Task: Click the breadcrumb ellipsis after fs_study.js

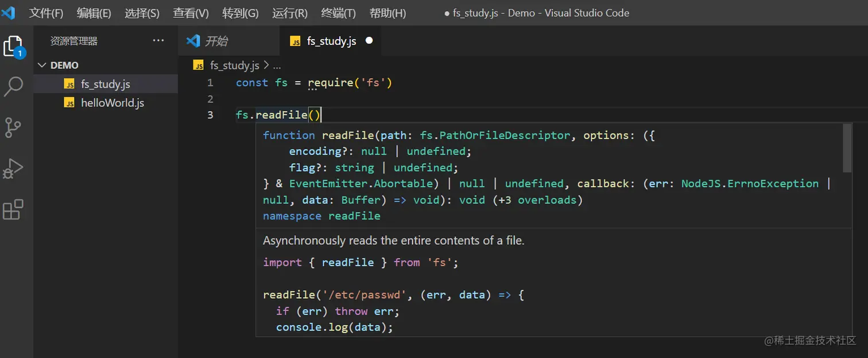Action: tap(277, 67)
